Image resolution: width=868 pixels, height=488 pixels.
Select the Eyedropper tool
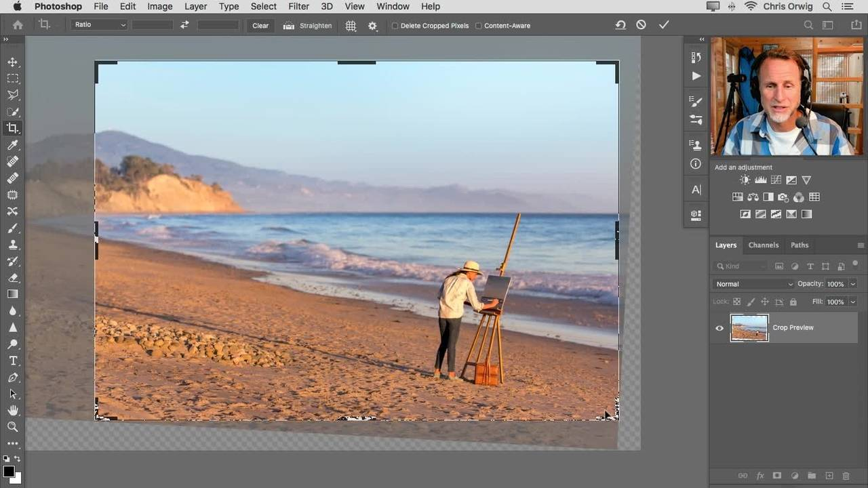pos(12,145)
